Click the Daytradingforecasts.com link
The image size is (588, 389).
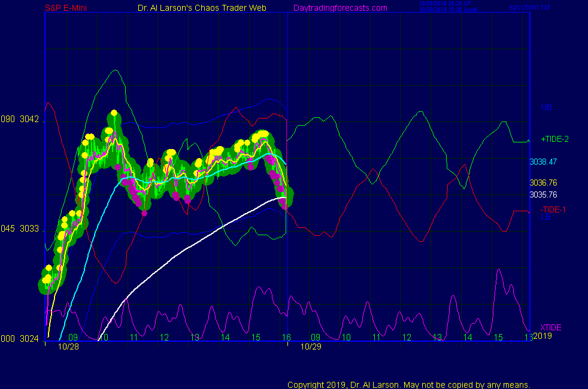point(340,8)
